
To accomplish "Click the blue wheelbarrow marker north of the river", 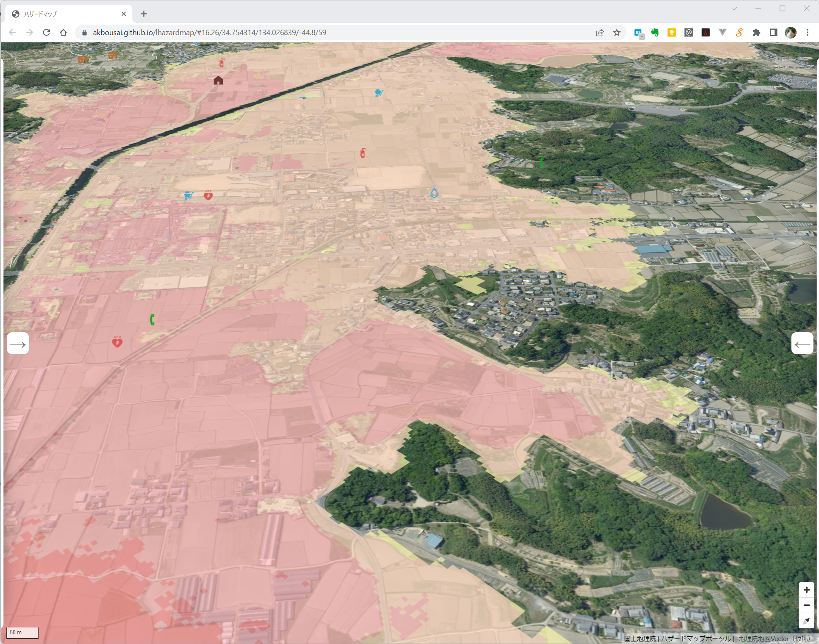I will 379,93.
